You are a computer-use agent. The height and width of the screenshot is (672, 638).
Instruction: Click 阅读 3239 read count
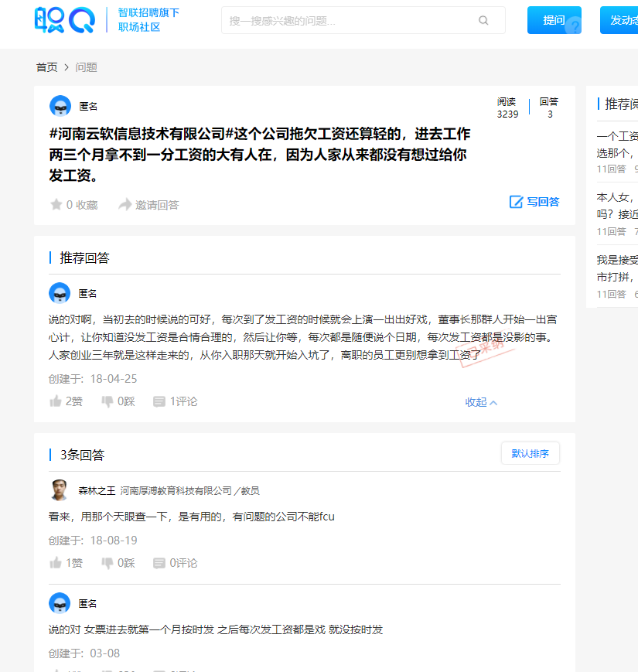507,107
